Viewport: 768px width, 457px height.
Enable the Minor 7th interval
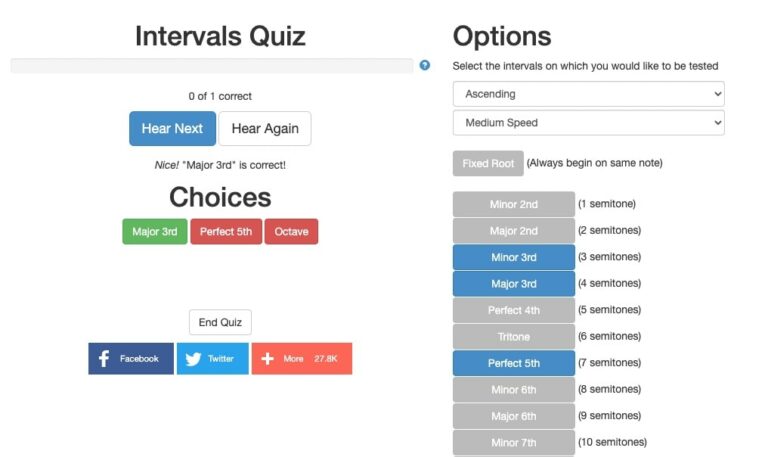513,442
